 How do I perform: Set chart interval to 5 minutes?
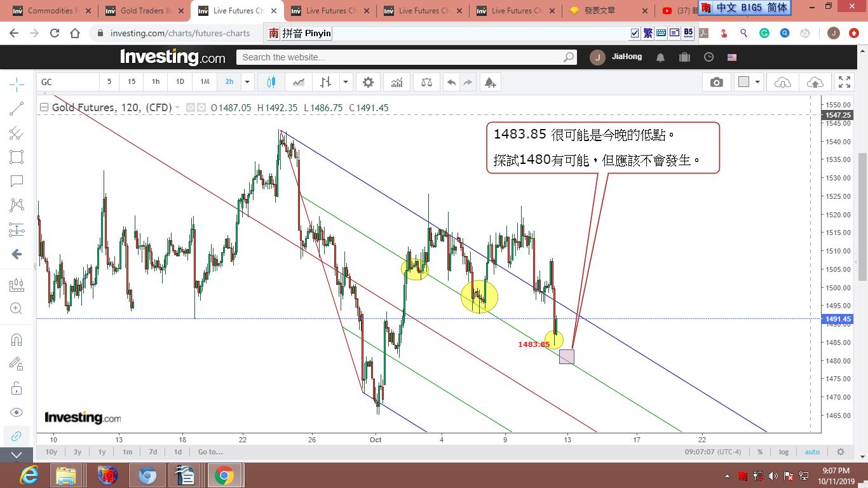coord(109,81)
